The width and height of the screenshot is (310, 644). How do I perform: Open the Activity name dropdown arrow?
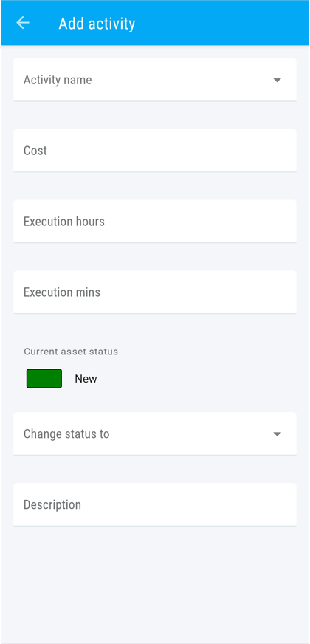277,80
